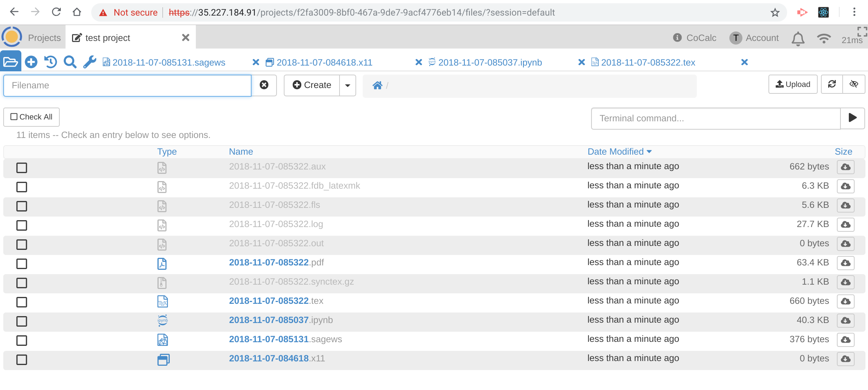Open the project files folder icon
Image resolution: width=868 pixels, height=390 pixels.
tap(10, 62)
